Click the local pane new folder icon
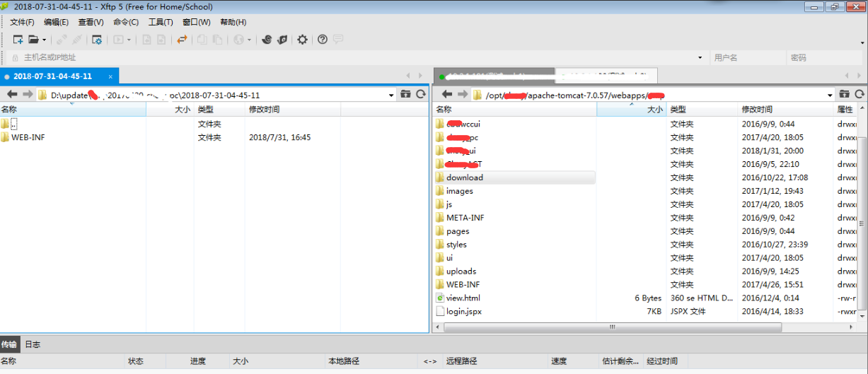 pyautogui.click(x=405, y=94)
